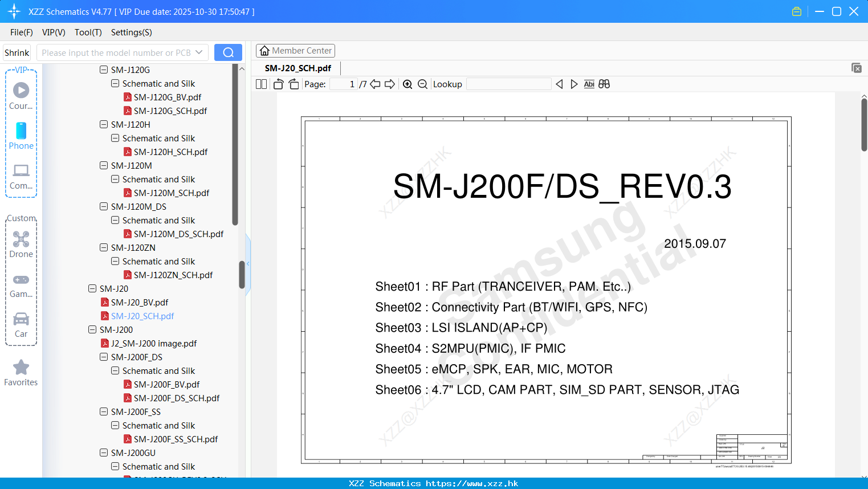
Task: Open SM-J20_BV.pdf file
Action: tap(140, 302)
